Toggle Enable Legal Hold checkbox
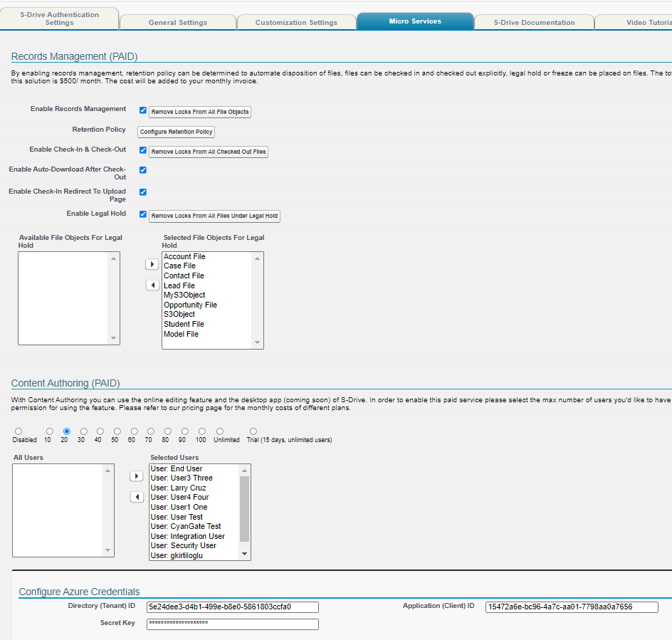 (143, 214)
